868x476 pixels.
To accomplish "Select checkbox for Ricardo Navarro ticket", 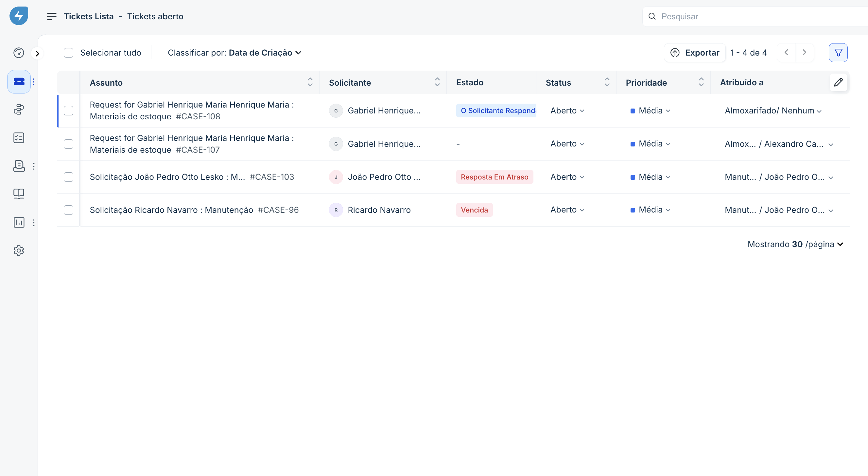I will click(68, 210).
